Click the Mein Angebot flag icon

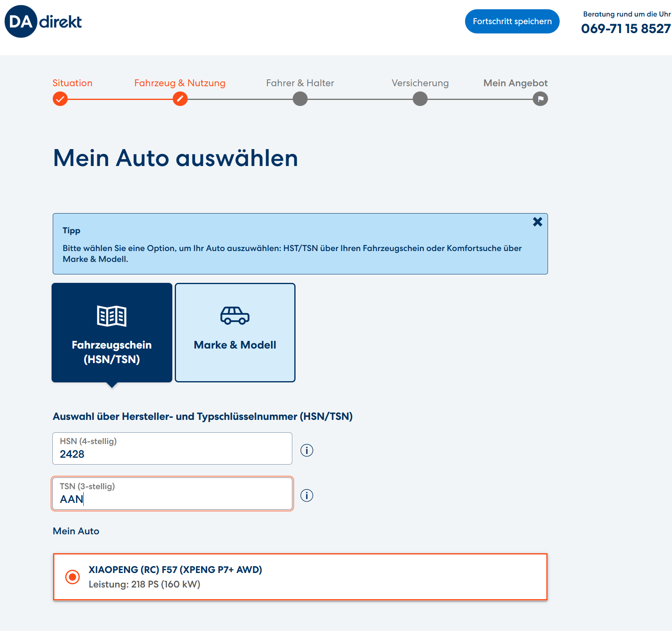pyautogui.click(x=540, y=99)
